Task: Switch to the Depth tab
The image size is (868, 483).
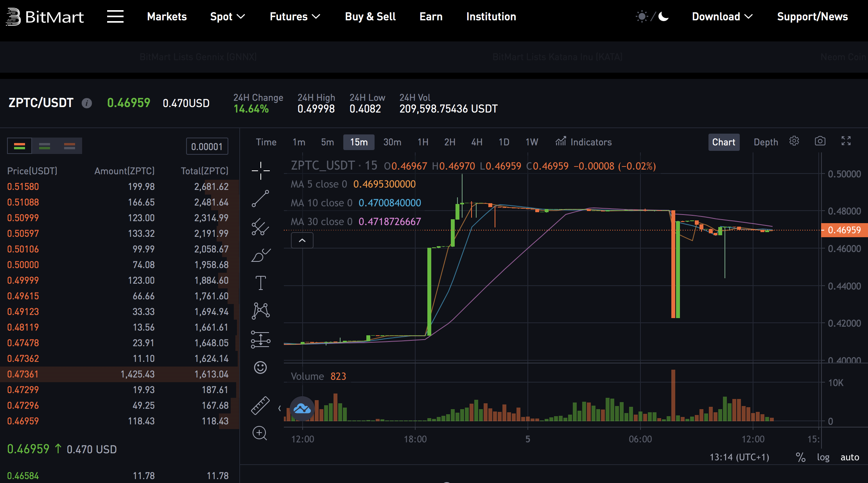Action: click(x=766, y=142)
